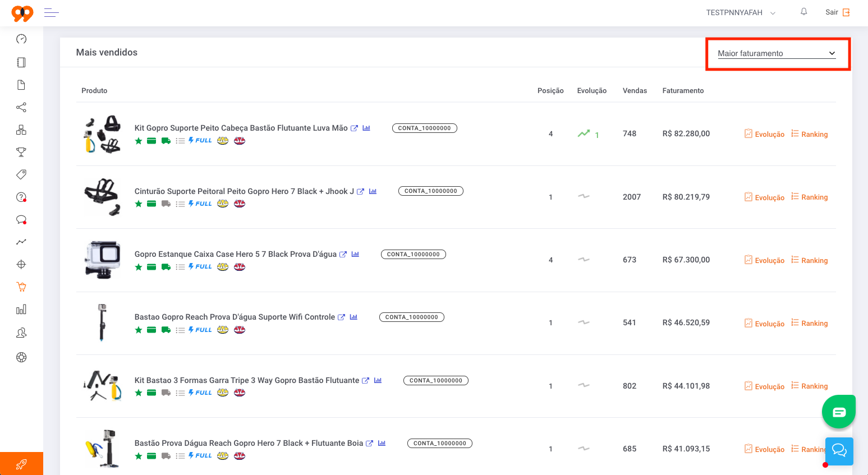
Task: Click Ranking for Gopro Estanque Caixa Case
Action: tap(809, 260)
